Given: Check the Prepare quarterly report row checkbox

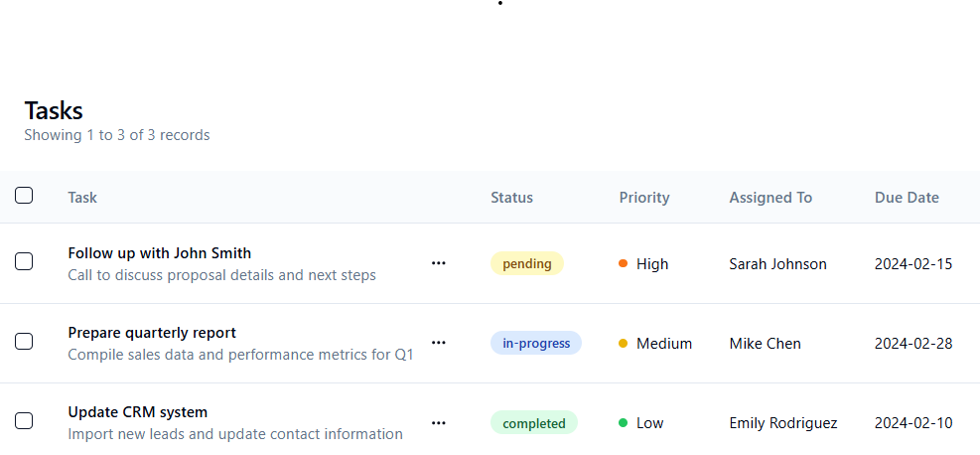Looking at the screenshot, I should pyautogui.click(x=24, y=342).
